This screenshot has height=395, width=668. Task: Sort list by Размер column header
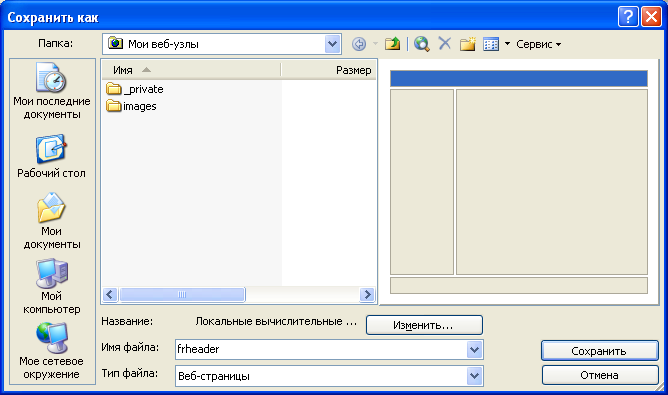point(328,70)
